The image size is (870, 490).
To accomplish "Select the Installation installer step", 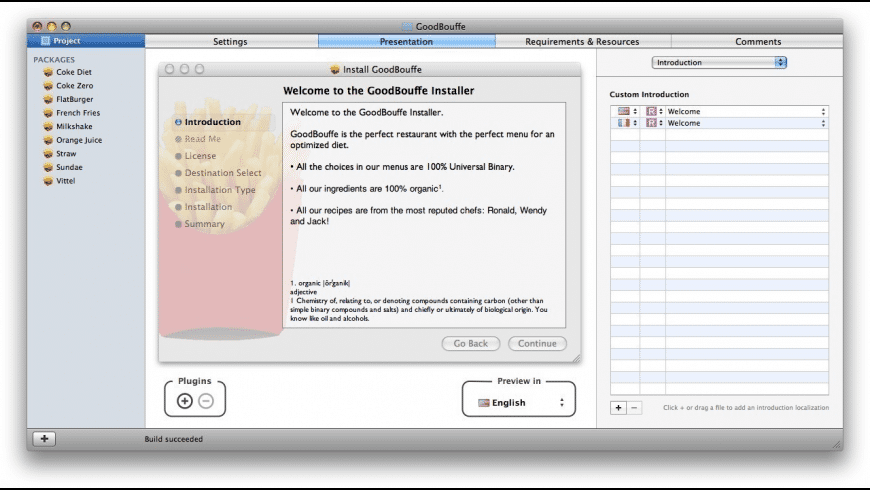I will click(x=204, y=207).
